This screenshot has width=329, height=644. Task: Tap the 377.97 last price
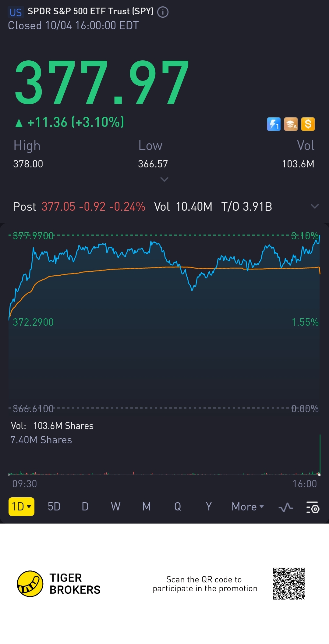point(102,82)
